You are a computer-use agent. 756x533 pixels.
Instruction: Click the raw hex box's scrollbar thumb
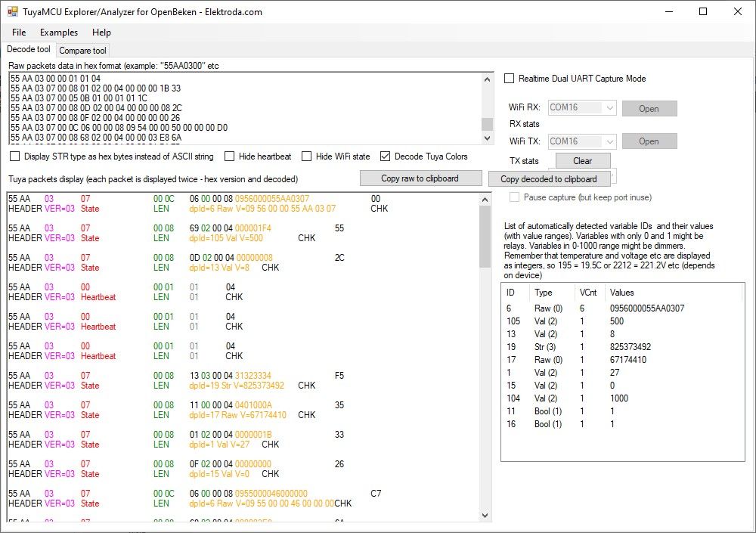click(487, 124)
